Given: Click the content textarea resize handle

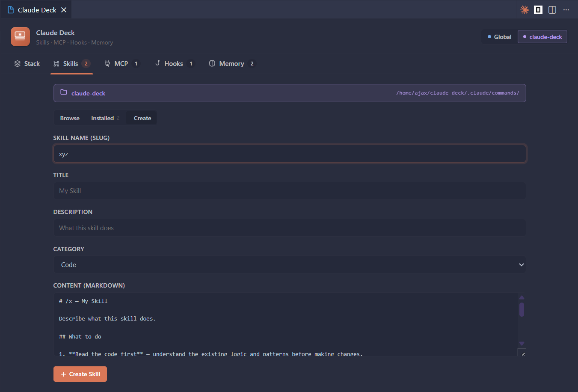Looking at the screenshot, I should click(522, 352).
